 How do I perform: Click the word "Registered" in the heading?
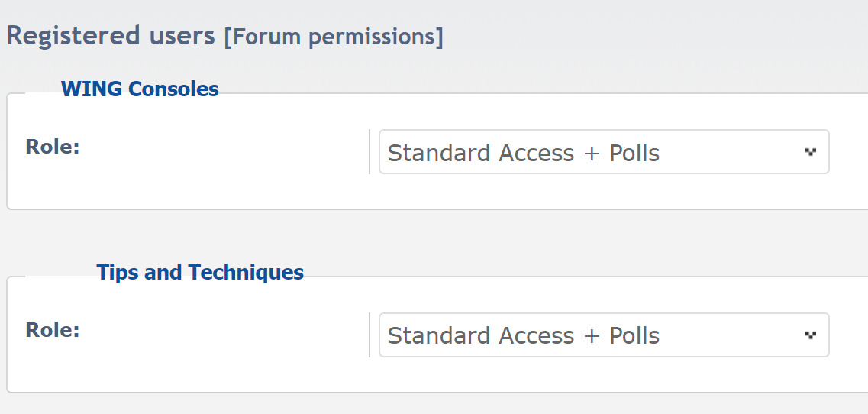point(74,36)
